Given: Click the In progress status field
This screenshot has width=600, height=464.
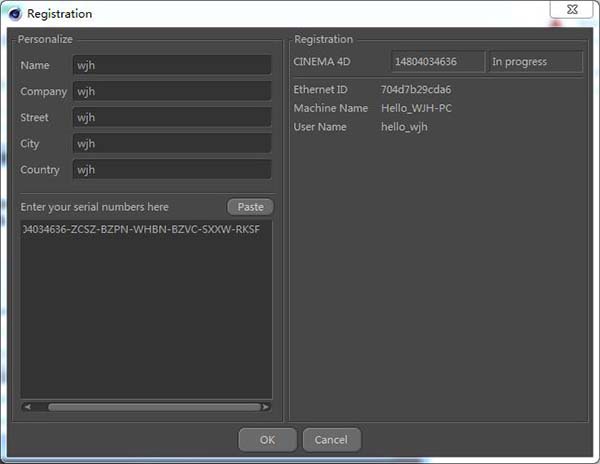Looking at the screenshot, I should pos(536,62).
